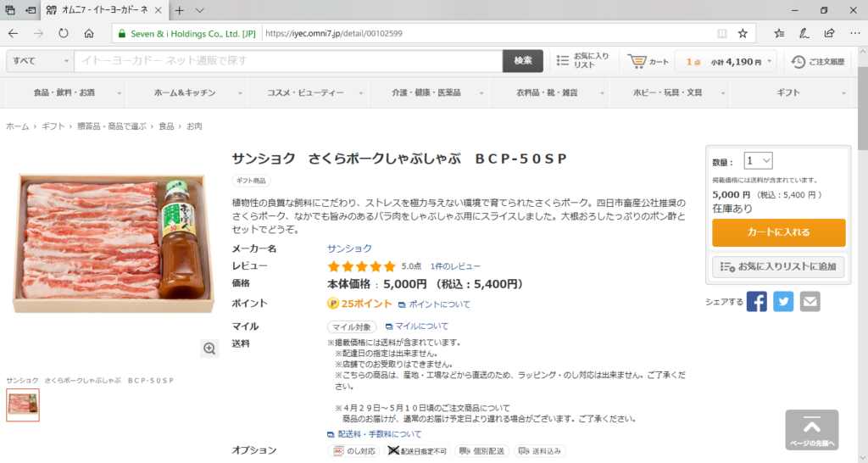
Task: Click 贈答品・商品で選ぶ breadcrumb
Action: (112, 126)
